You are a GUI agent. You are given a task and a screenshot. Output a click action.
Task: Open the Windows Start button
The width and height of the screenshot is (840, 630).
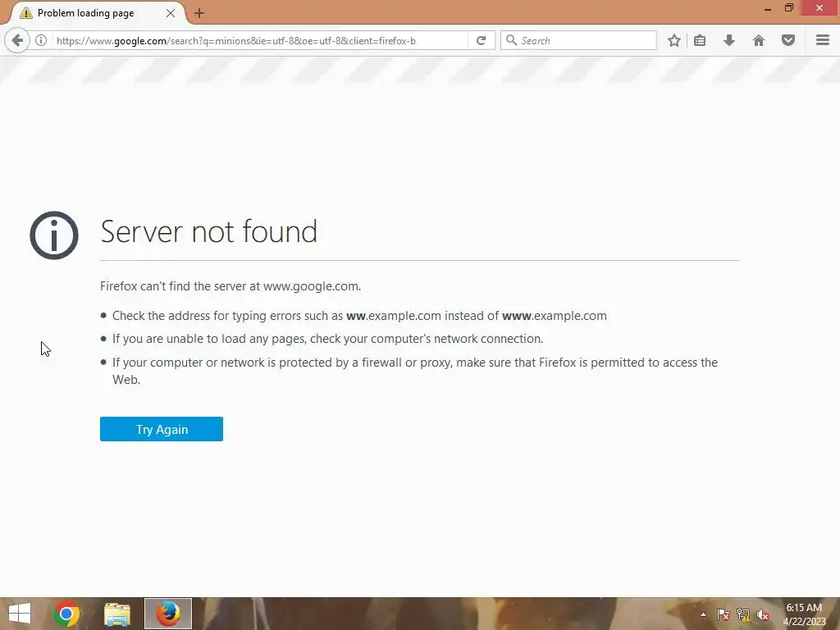20,614
